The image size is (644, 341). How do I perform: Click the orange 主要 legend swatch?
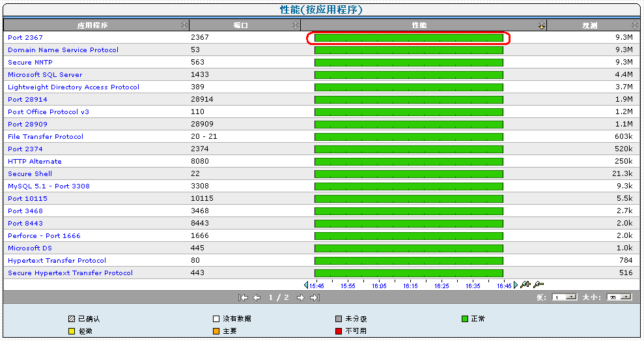pos(216,331)
